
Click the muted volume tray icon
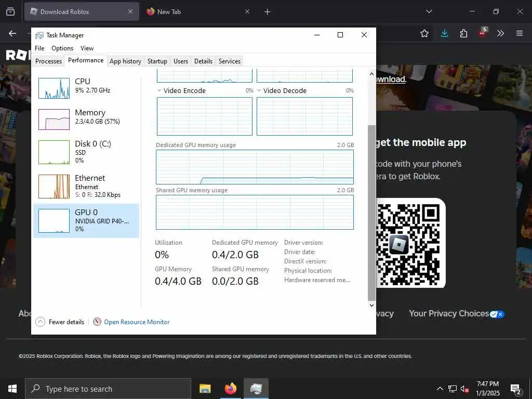coord(464,389)
